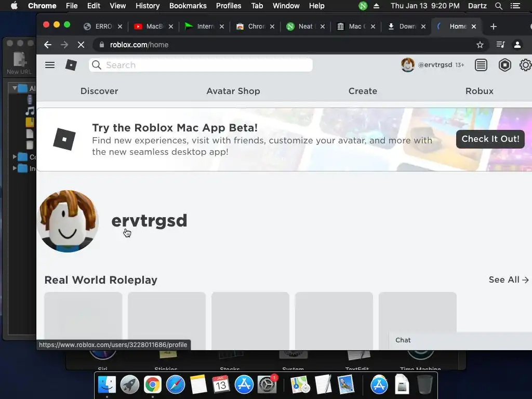Open Launchpad rocket in the Dock

click(x=129, y=385)
